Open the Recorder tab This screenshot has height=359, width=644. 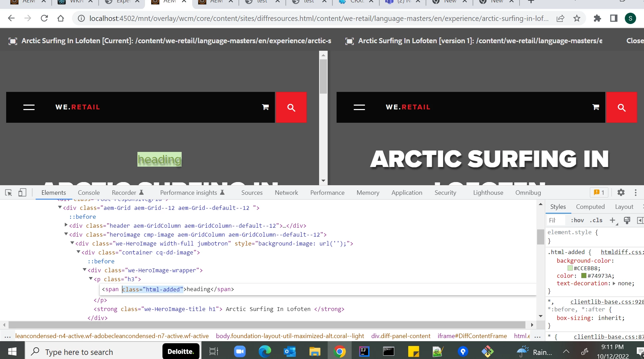click(x=127, y=193)
